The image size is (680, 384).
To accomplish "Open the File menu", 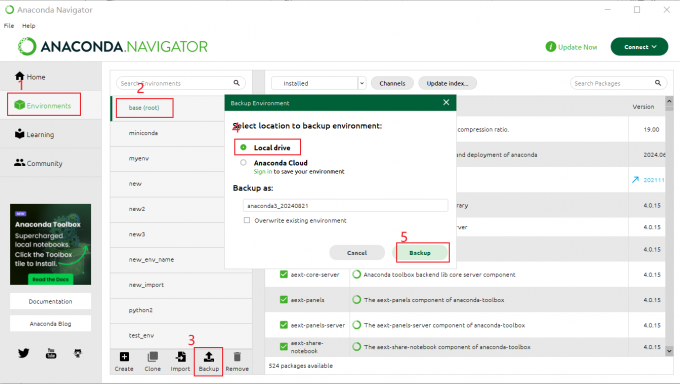I will click(x=9, y=26).
